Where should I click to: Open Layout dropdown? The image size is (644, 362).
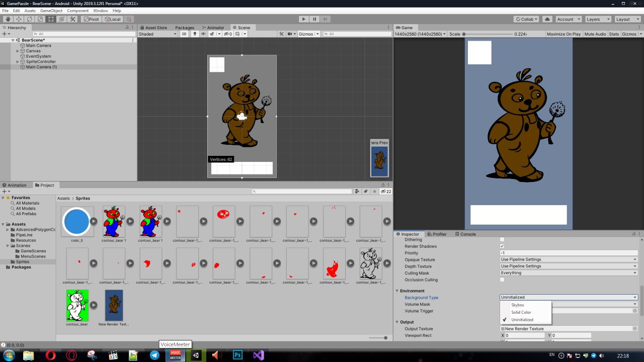tap(627, 19)
